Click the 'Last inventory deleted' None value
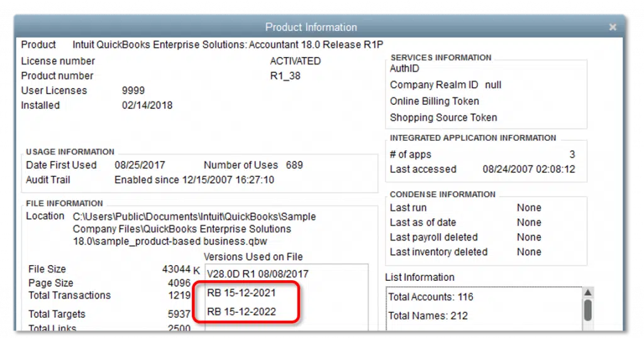 [529, 253]
